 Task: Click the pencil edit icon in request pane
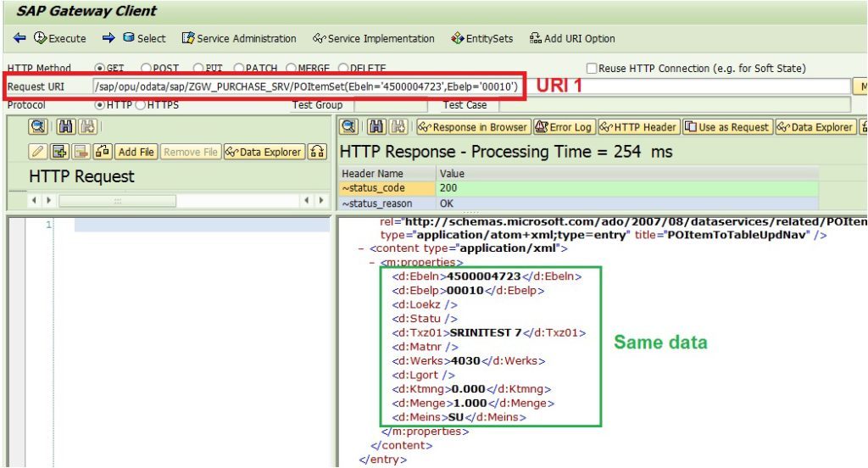[37, 152]
